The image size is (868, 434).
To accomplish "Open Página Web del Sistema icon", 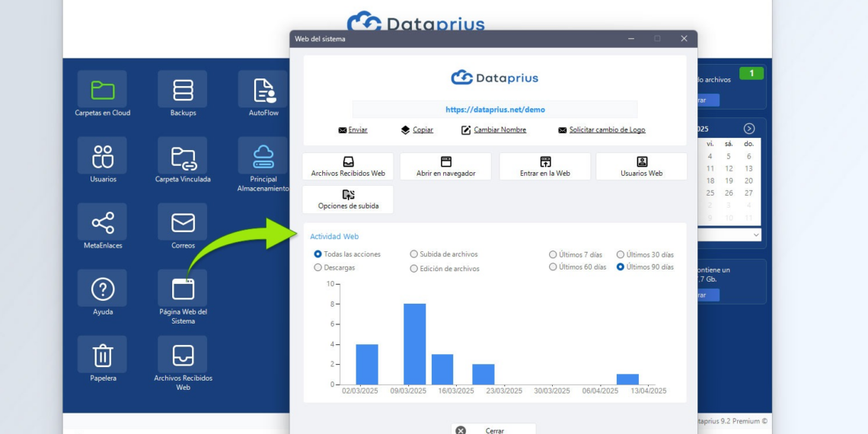I will 183,289.
